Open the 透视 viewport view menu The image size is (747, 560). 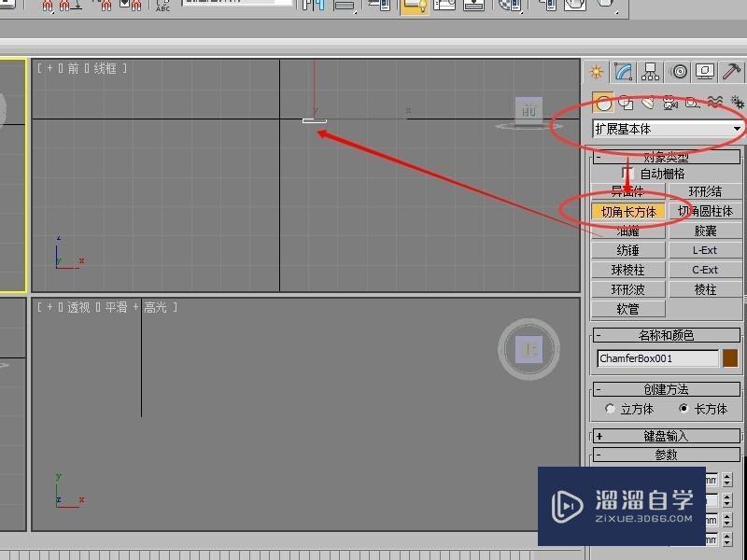(x=78, y=308)
